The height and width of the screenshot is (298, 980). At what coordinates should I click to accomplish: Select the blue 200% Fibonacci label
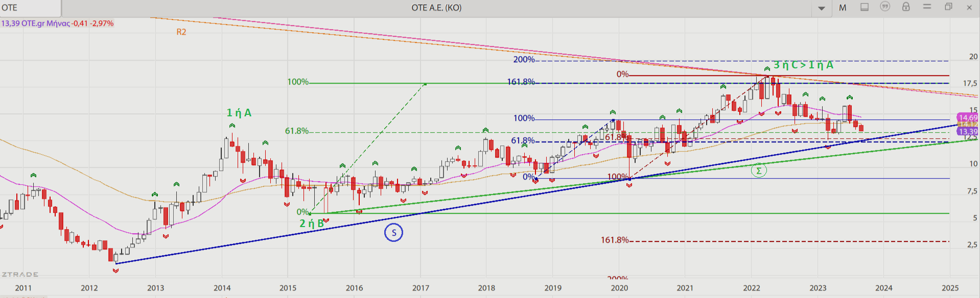[x=524, y=60]
